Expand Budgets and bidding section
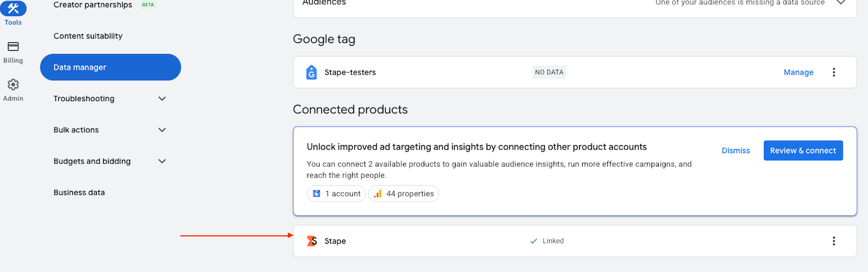 (162, 161)
